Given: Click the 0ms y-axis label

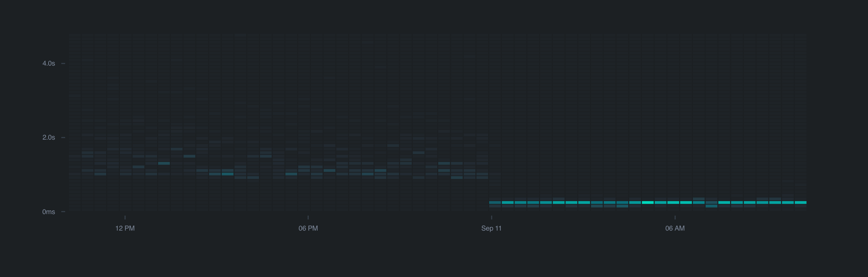Looking at the screenshot, I should point(49,212).
